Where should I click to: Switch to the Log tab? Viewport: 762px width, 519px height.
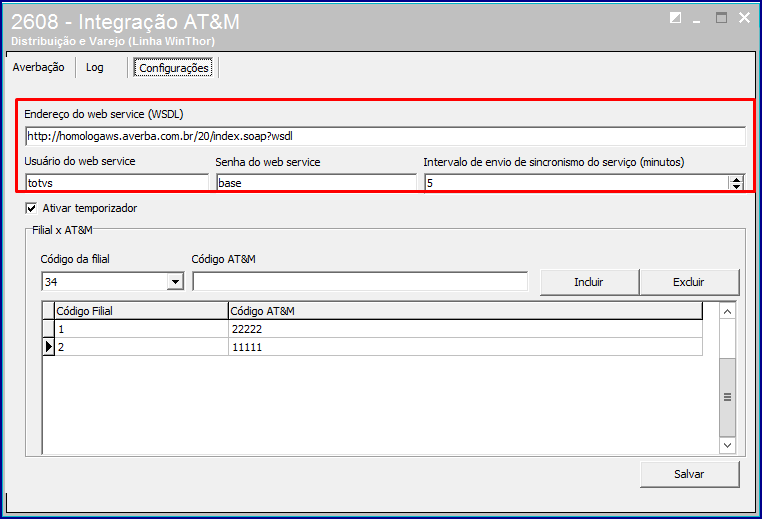tap(95, 67)
